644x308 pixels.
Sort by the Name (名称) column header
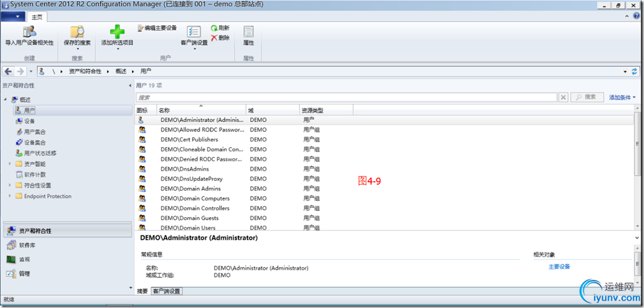(x=201, y=110)
